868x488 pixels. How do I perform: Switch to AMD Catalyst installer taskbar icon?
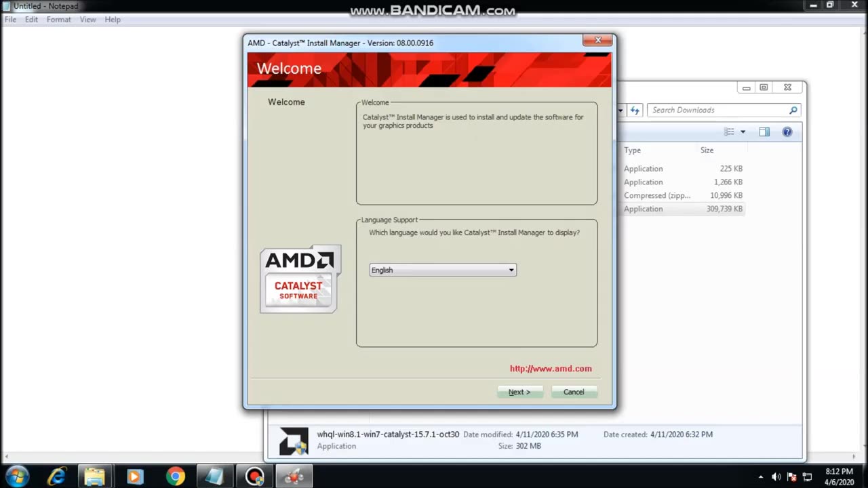pos(294,476)
